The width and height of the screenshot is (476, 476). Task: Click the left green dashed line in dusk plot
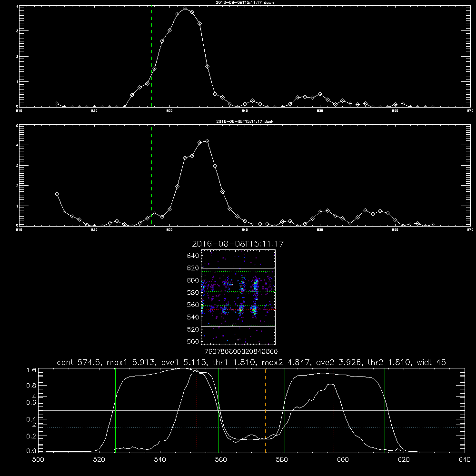[x=151, y=176]
